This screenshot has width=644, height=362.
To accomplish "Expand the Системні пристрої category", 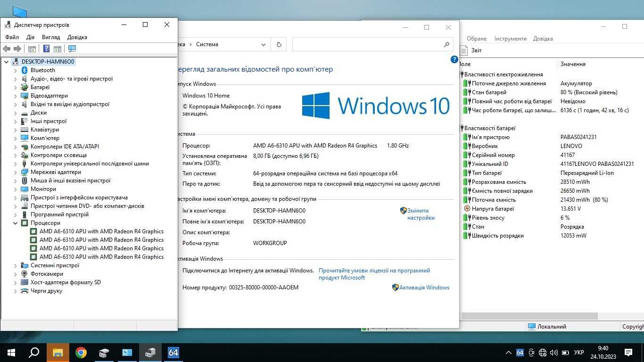I will pos(15,265).
